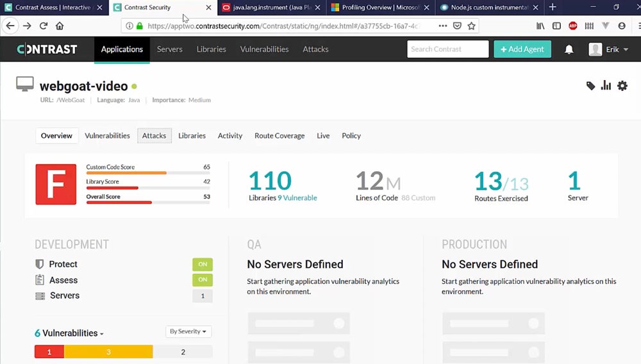Toggle the Assess ON switch
The image size is (641, 364).
[202, 280]
